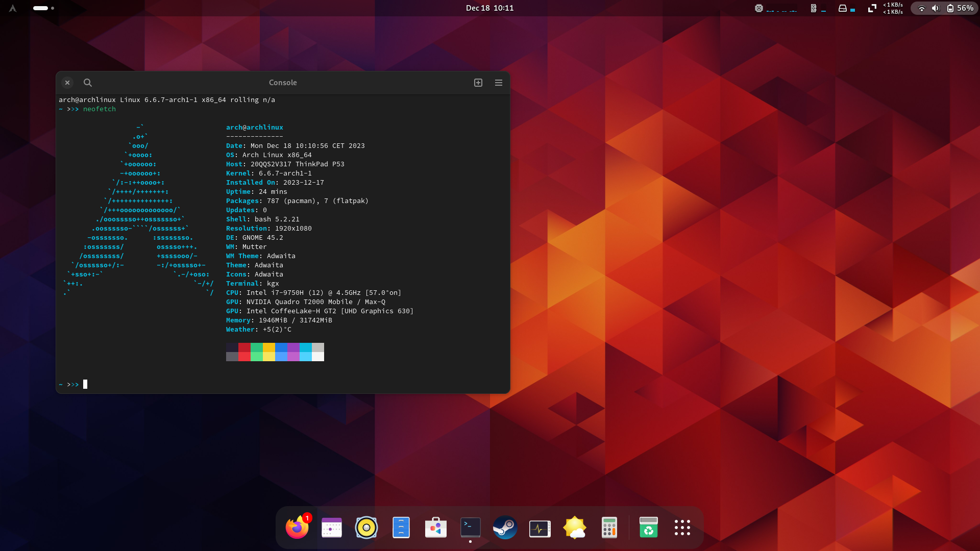Screen dimensions: 980x551
Task: Click the red color block in neofetch palette
Action: point(244,347)
